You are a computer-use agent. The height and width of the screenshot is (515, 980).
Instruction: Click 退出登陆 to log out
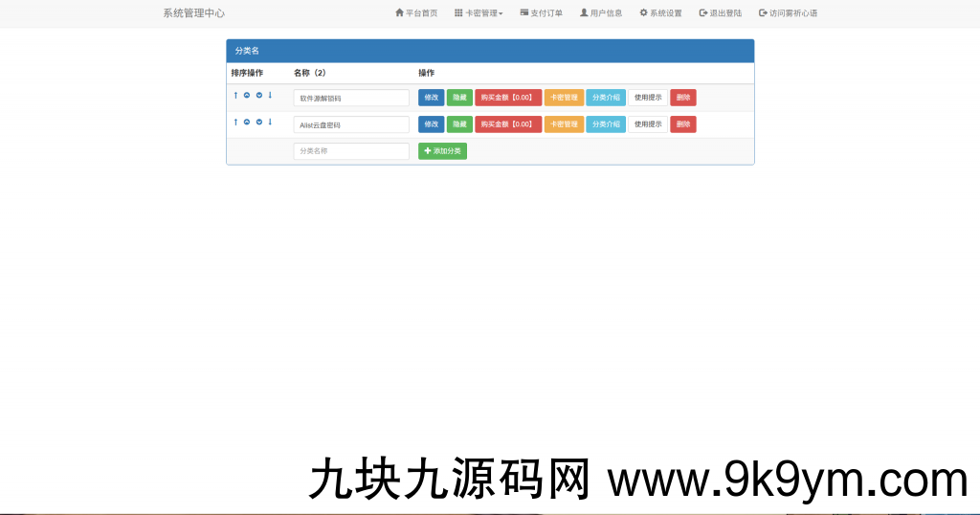pos(720,13)
